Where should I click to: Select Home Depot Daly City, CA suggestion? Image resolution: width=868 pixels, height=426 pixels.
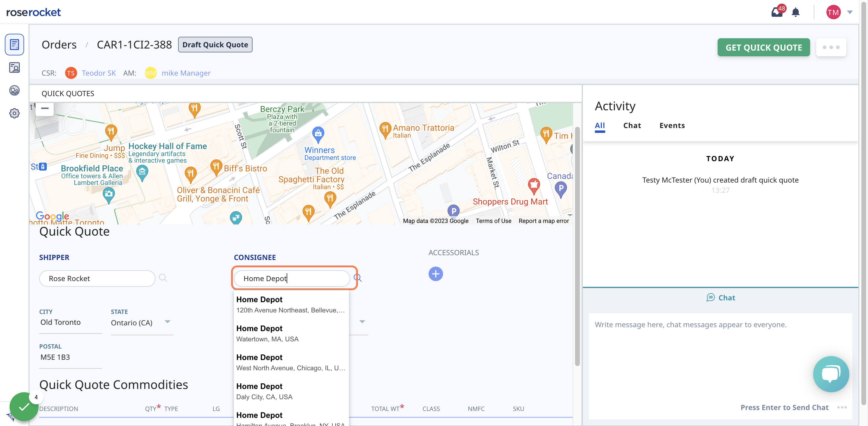pyautogui.click(x=291, y=391)
